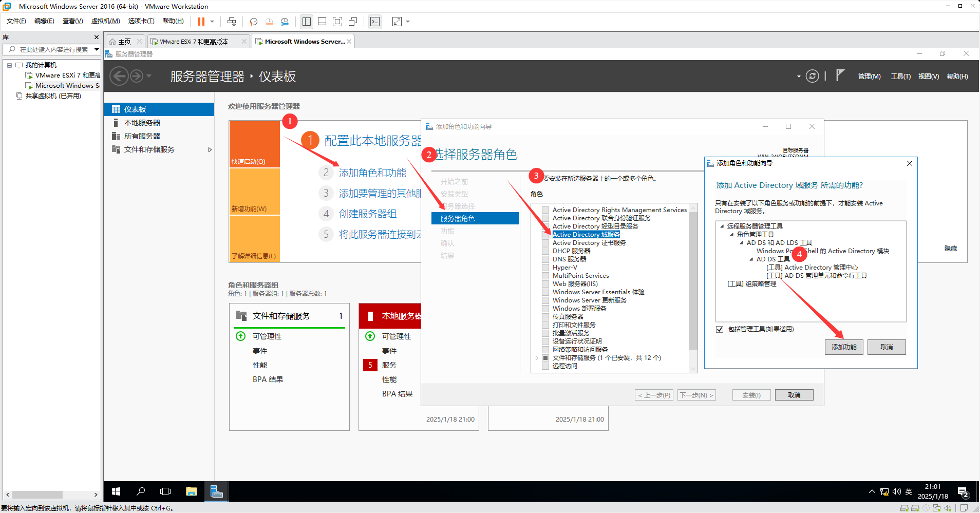Show hidden tray icons chevron

point(872,491)
